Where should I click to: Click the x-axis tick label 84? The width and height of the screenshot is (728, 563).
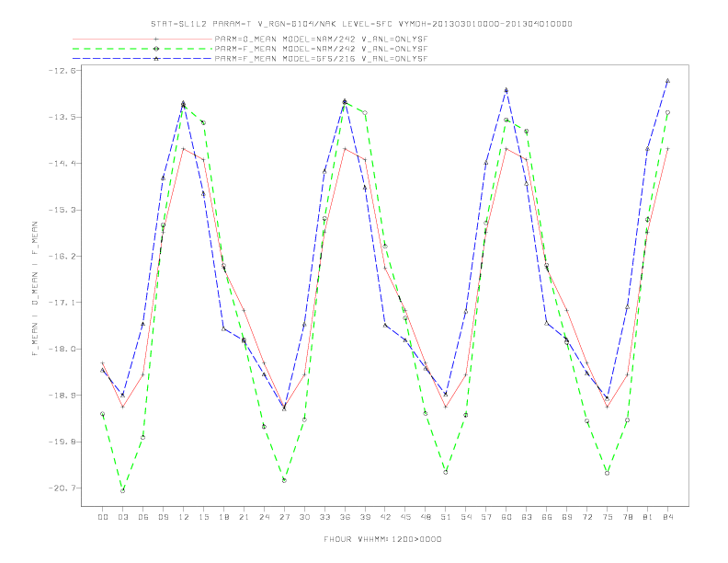668,517
